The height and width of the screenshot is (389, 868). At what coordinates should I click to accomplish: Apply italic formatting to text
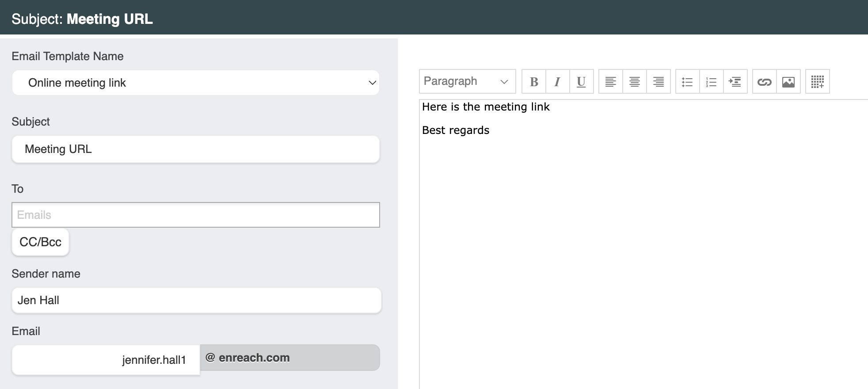click(x=557, y=82)
